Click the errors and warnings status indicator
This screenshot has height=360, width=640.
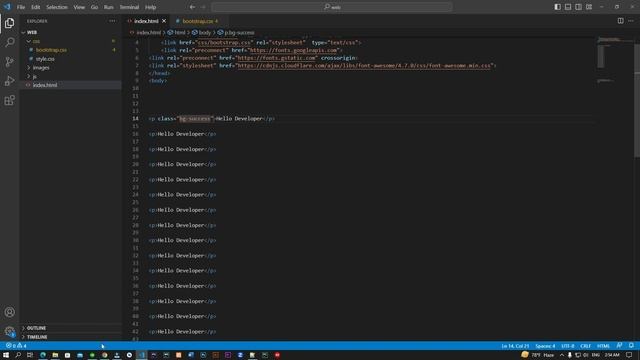tap(16, 346)
